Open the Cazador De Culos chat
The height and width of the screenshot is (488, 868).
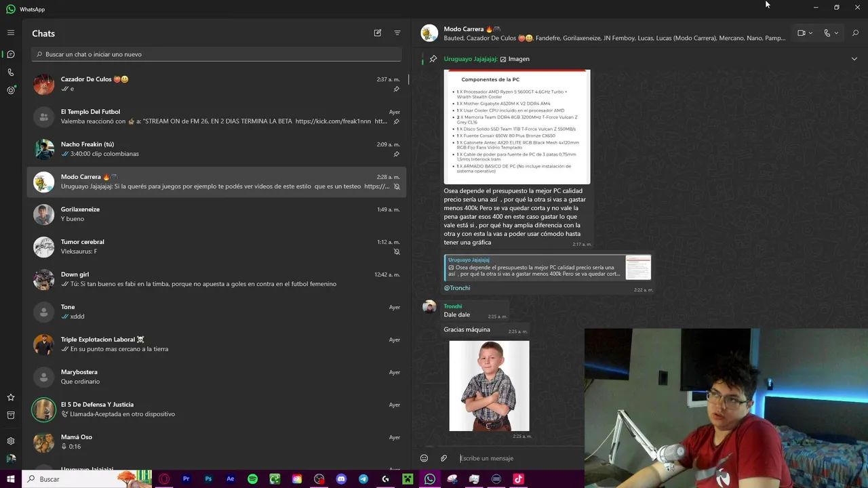click(216, 84)
